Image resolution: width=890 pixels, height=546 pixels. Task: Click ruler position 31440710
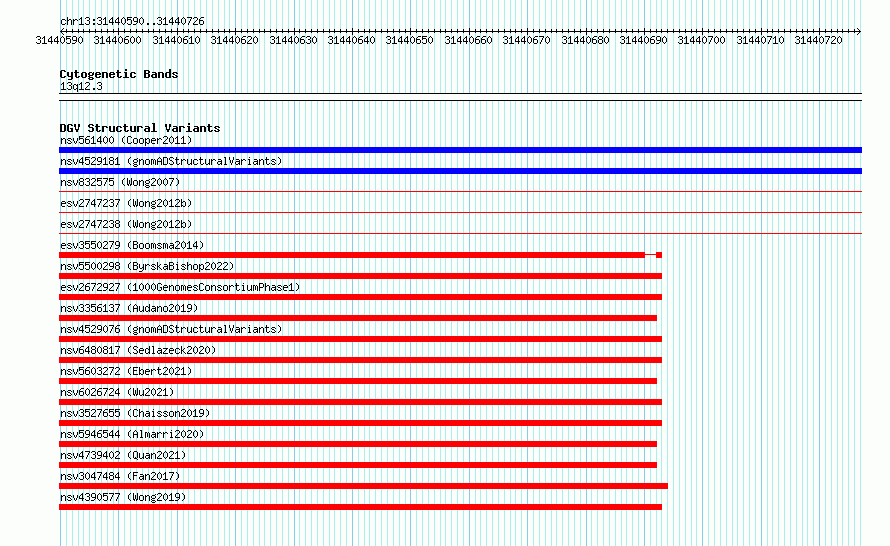761,40
